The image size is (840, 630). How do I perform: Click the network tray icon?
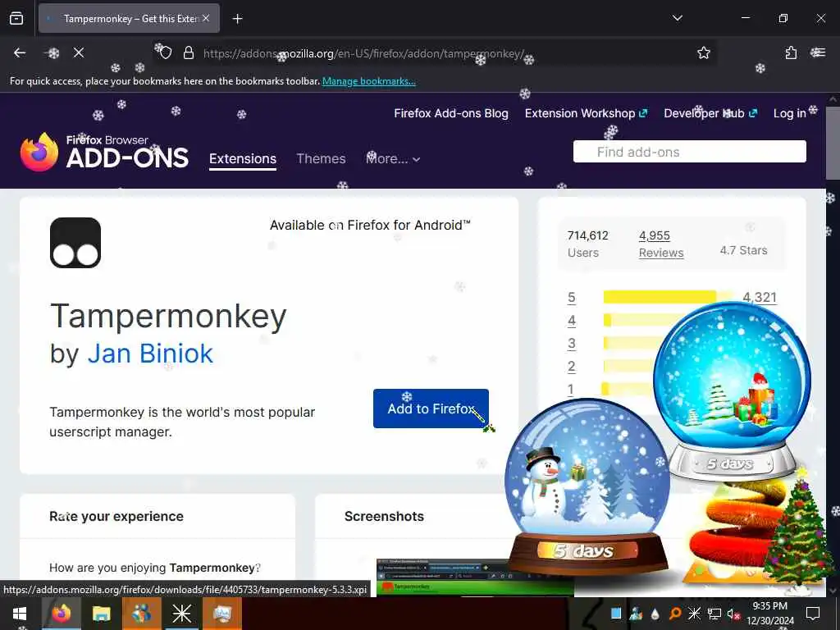pyautogui.click(x=714, y=614)
